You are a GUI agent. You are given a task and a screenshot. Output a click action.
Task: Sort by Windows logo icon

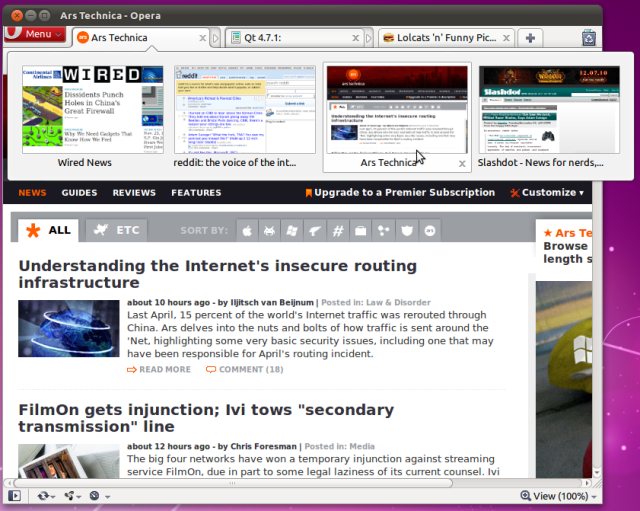tap(292, 231)
